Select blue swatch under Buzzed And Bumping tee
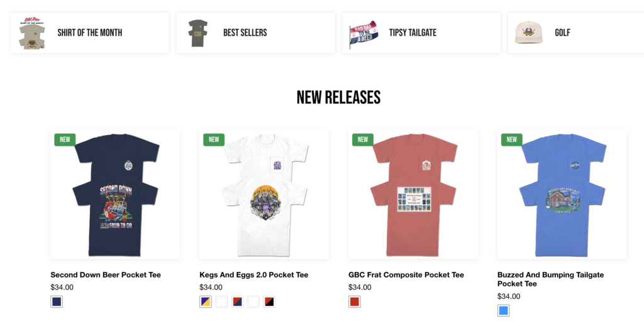The image size is (644, 326). coord(503,310)
